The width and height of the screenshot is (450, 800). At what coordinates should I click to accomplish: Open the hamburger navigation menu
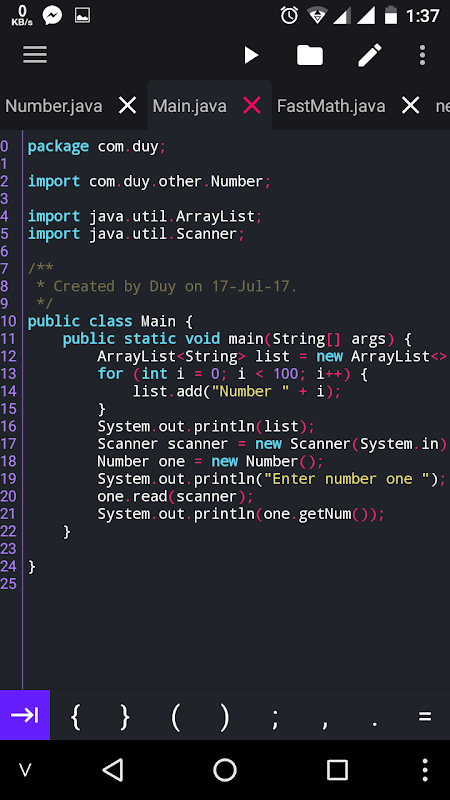pos(35,55)
